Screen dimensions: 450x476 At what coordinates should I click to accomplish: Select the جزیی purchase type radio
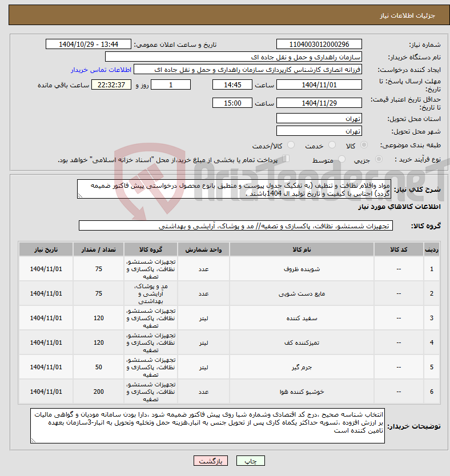(379, 159)
